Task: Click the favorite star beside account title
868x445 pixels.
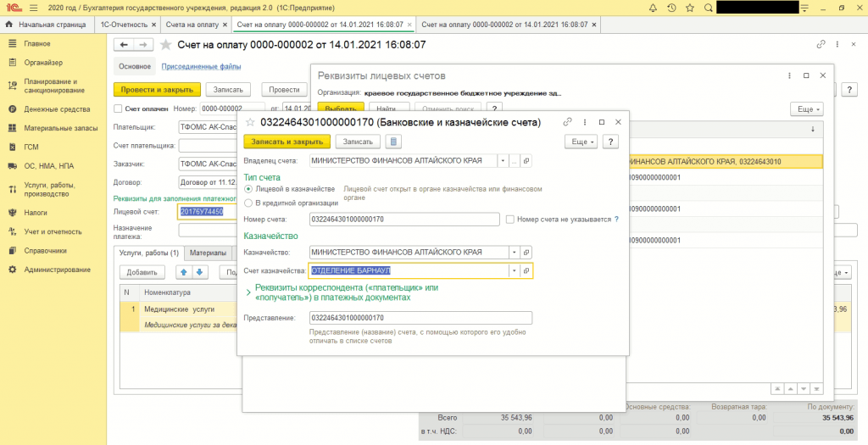Action: tap(251, 122)
